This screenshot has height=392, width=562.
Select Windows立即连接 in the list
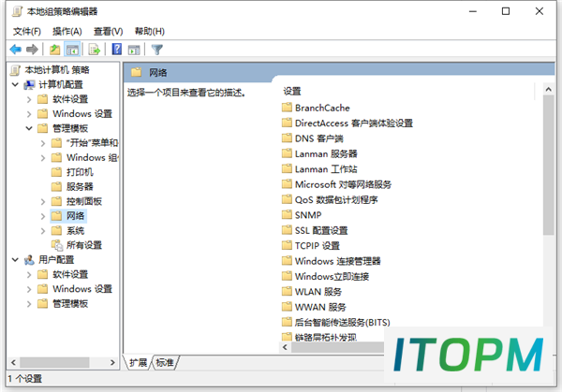click(332, 276)
